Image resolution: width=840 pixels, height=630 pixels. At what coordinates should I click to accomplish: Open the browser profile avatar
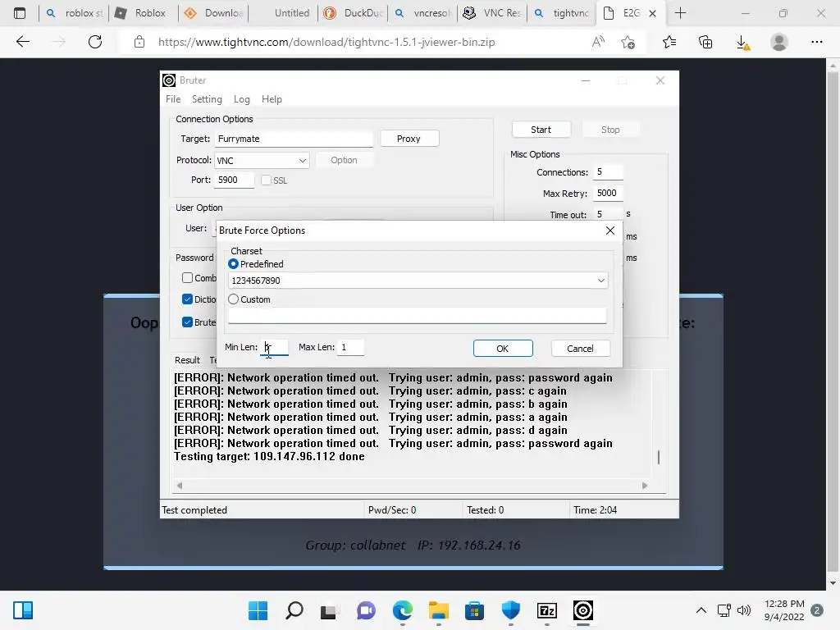(779, 42)
